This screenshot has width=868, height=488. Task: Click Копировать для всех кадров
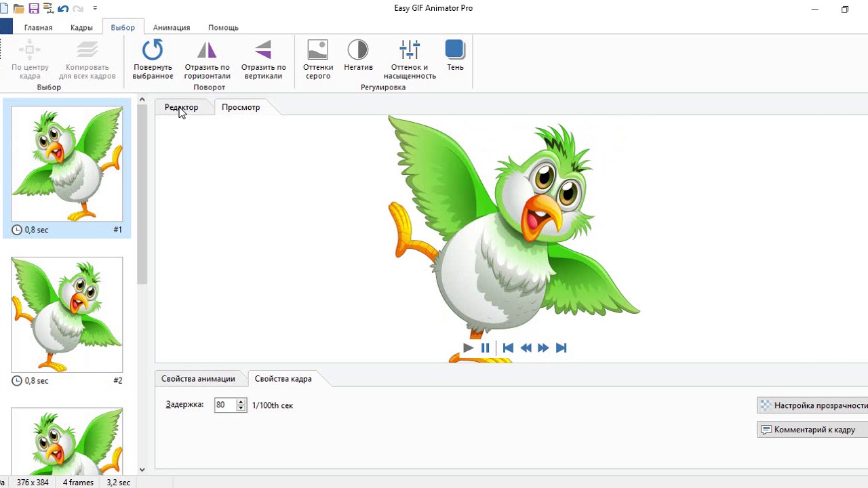[x=87, y=60]
